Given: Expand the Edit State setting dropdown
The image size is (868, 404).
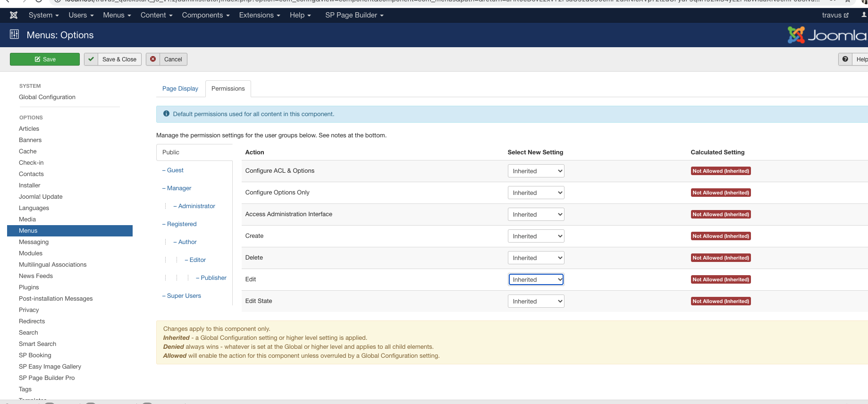Looking at the screenshot, I should coord(536,302).
